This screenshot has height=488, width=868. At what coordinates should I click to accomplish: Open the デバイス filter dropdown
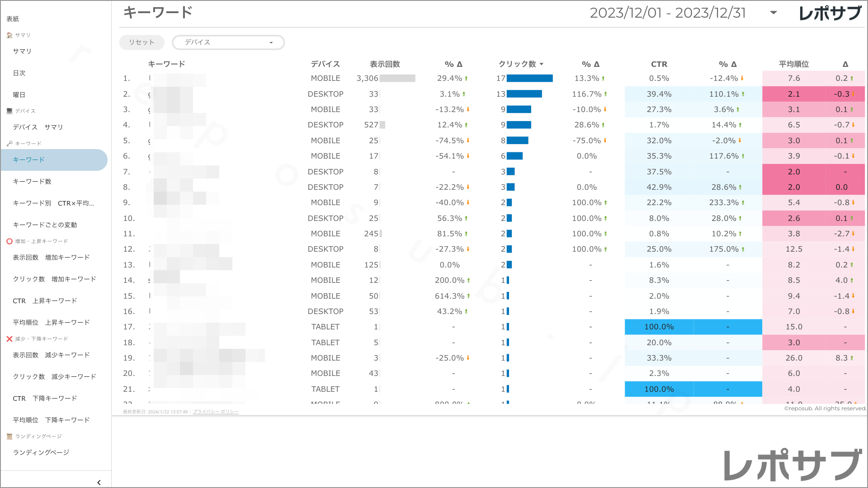(228, 42)
